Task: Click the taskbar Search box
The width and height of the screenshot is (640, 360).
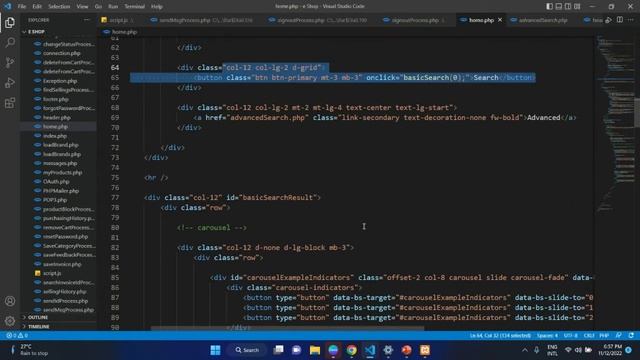Action: click(x=247, y=350)
